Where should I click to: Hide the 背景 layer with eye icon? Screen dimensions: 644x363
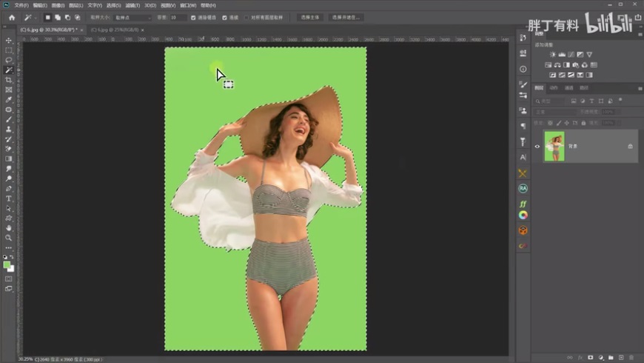coord(537,147)
